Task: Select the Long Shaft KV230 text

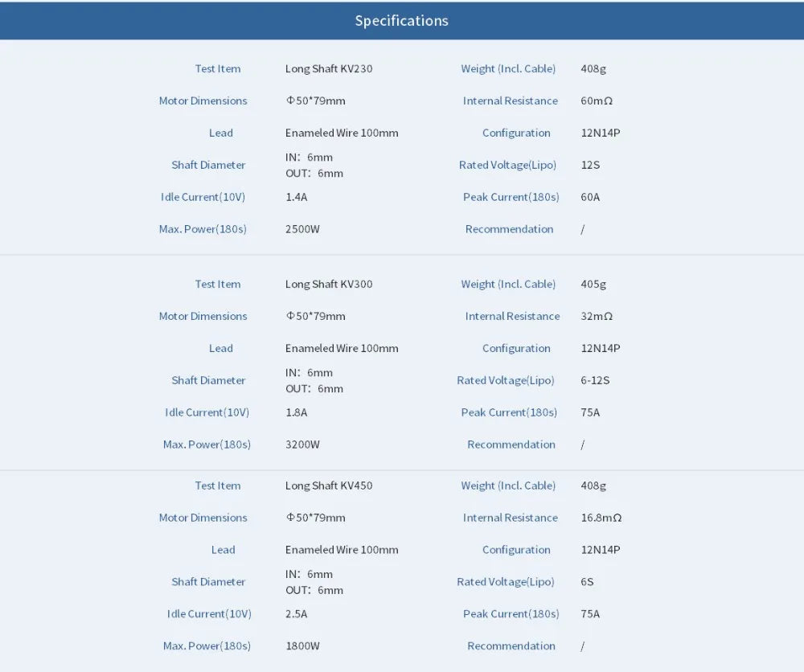Action: (x=329, y=69)
